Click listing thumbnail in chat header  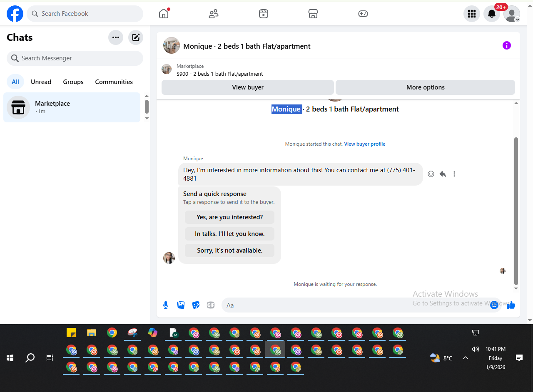172,45
